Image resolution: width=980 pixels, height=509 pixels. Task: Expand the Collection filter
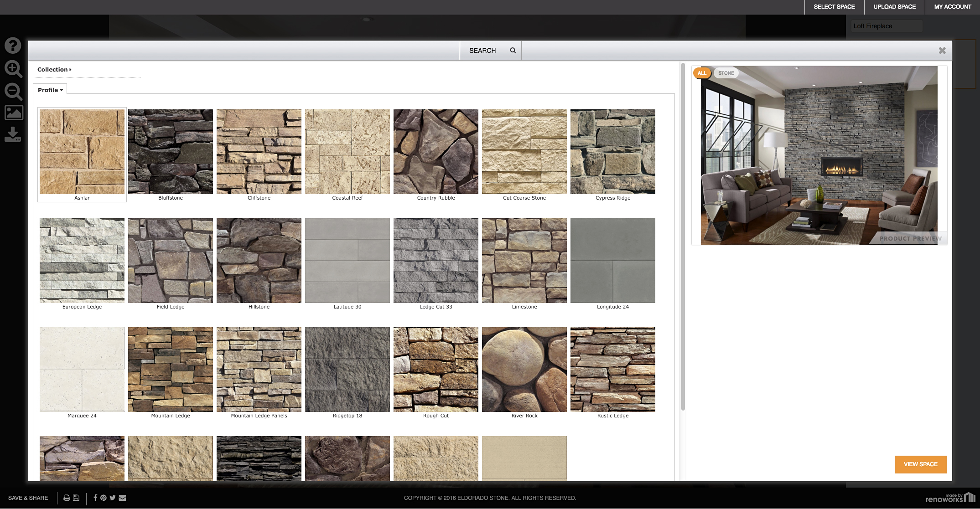click(x=54, y=70)
